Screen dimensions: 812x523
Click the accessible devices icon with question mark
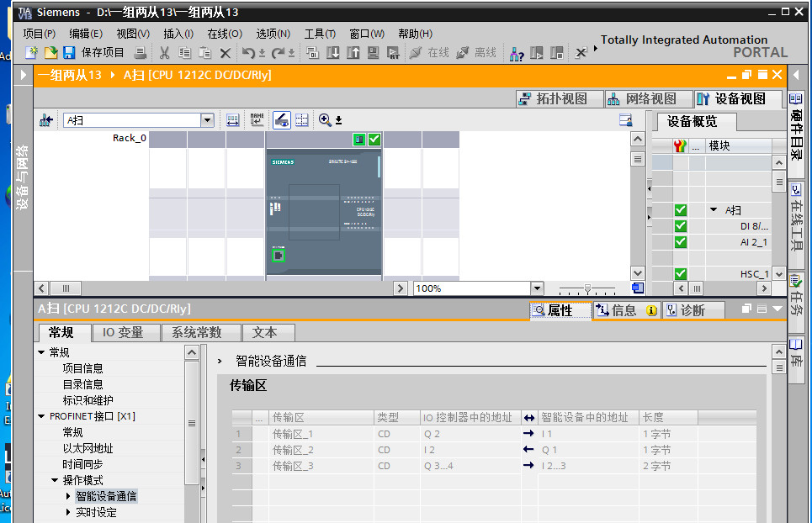pyautogui.click(x=517, y=53)
